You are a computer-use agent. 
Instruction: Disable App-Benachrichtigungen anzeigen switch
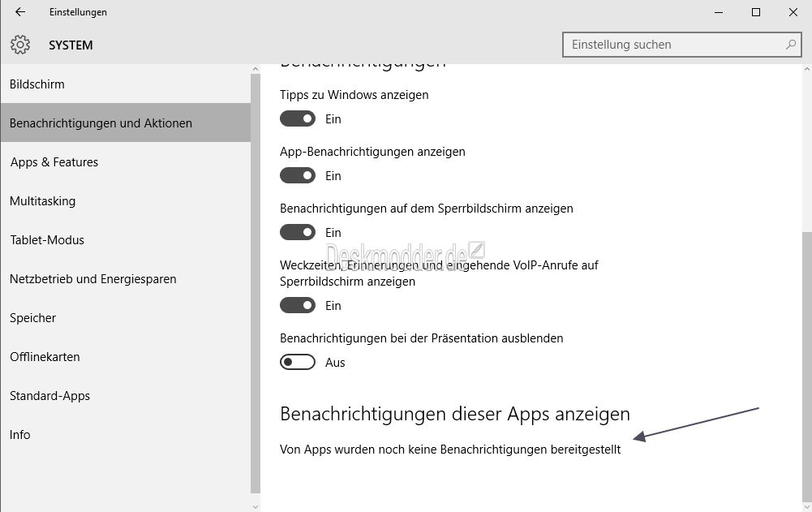pos(297,176)
